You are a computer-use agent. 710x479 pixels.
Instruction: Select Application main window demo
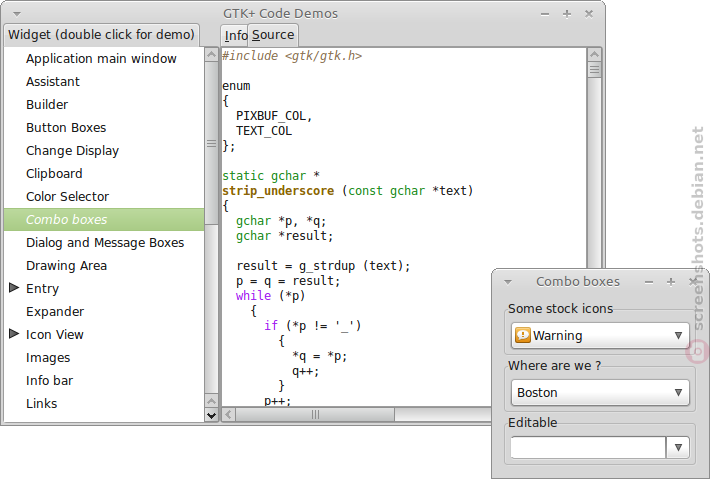click(x=104, y=59)
